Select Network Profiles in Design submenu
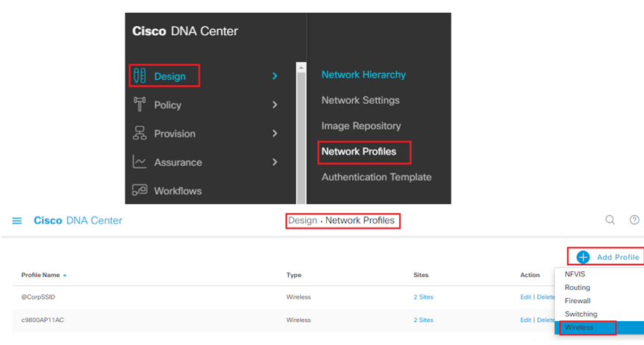 [x=359, y=152]
